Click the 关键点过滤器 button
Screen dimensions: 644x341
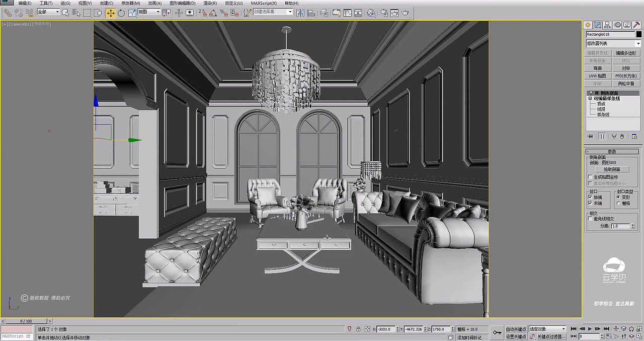(551, 336)
